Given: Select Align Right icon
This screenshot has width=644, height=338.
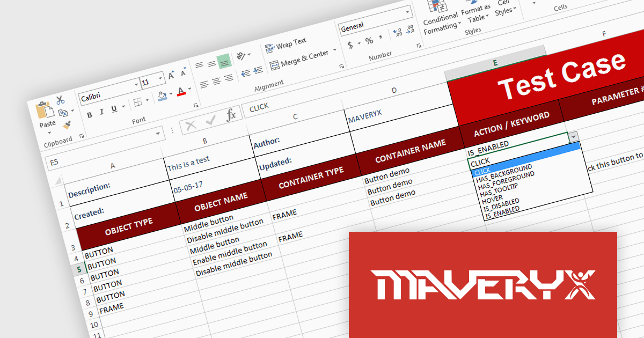Looking at the screenshot, I should pos(229,78).
